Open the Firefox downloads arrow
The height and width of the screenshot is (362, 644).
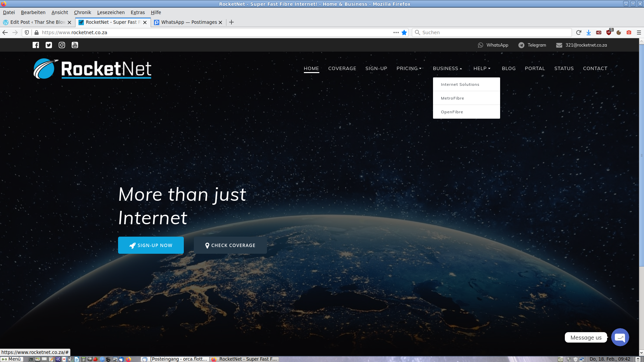point(589,33)
